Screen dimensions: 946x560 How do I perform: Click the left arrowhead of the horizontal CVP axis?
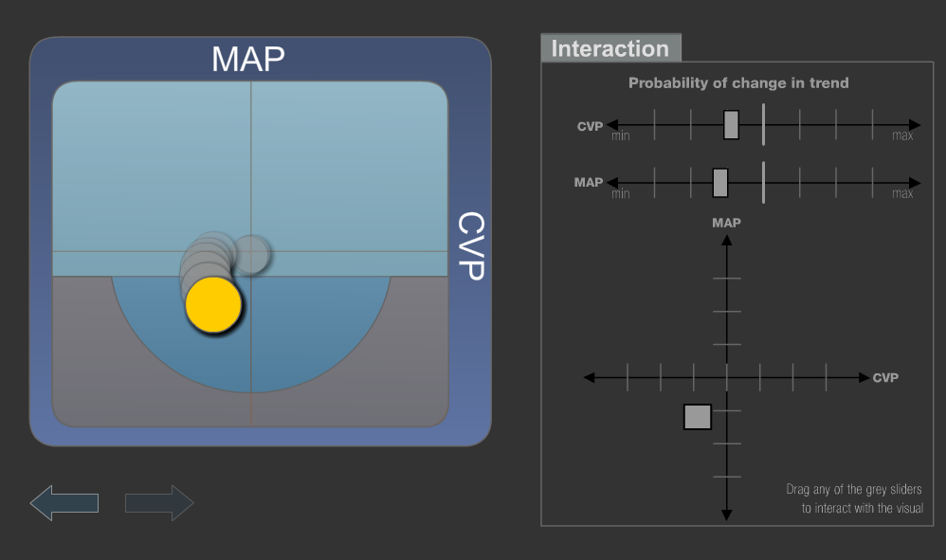pyautogui.click(x=590, y=377)
